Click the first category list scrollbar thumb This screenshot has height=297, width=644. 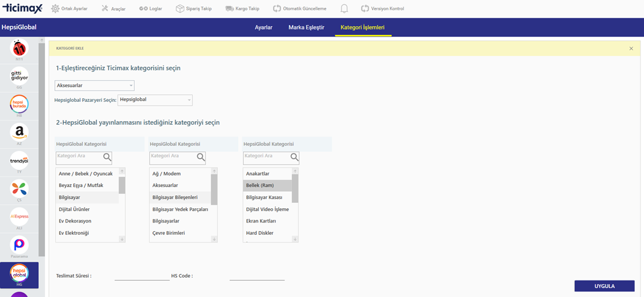(x=122, y=185)
